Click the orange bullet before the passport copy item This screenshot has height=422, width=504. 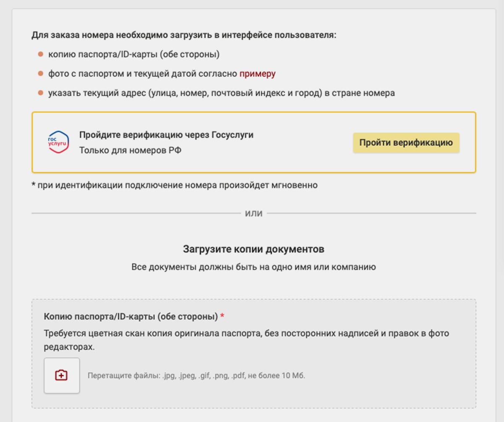click(41, 54)
